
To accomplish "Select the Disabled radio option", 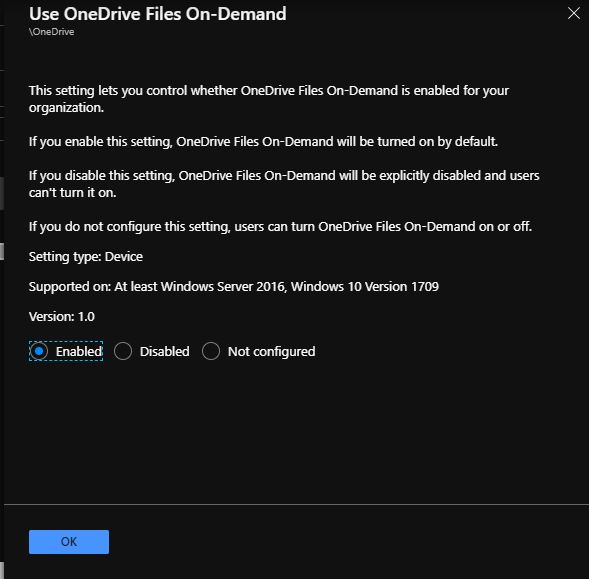I will [123, 351].
